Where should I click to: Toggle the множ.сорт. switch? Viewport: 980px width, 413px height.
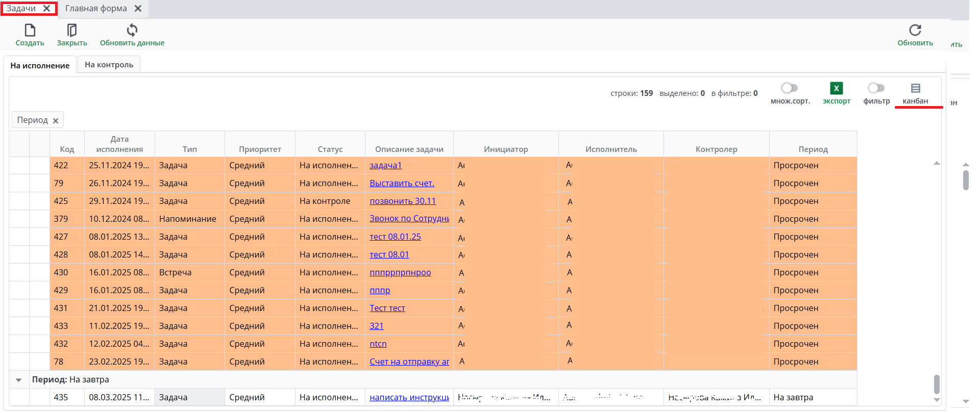coord(790,88)
